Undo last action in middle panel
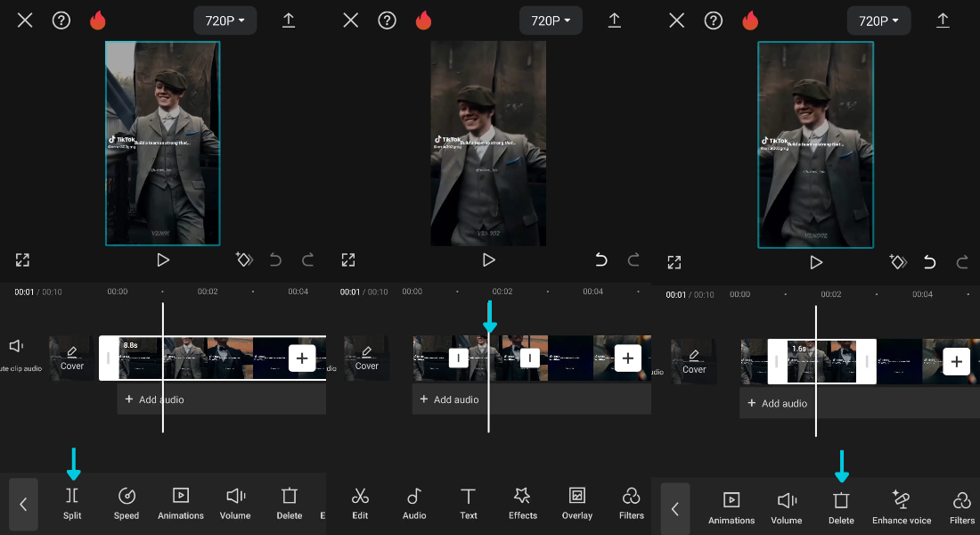Screen dimensions: 980x535 coord(601,259)
